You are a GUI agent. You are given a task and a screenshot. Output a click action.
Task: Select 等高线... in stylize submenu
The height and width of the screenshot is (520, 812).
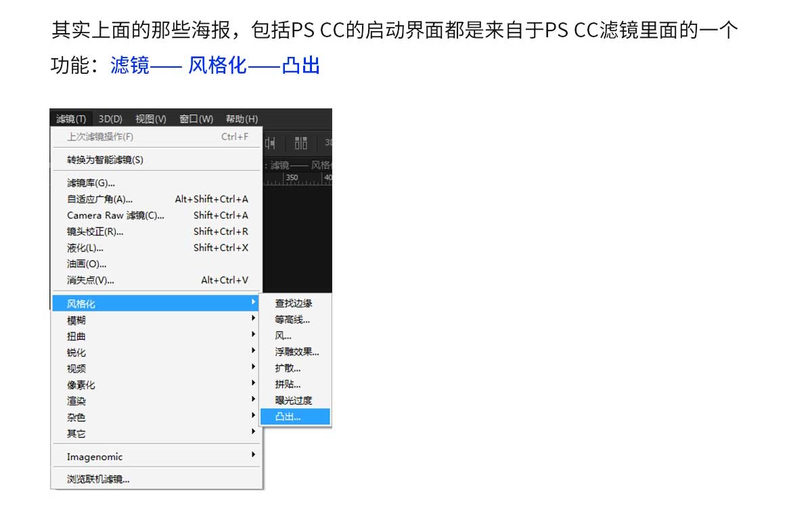click(296, 320)
